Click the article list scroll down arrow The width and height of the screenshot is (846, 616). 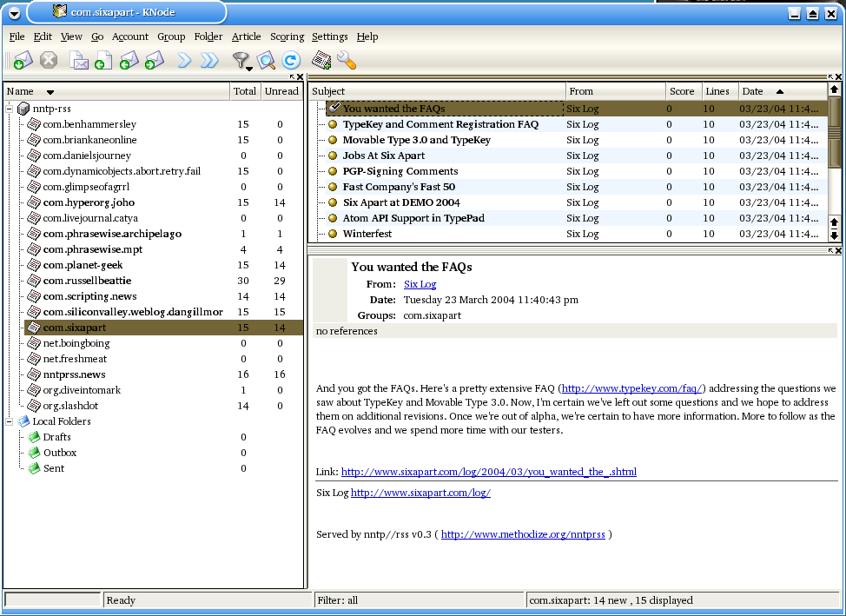[834, 235]
